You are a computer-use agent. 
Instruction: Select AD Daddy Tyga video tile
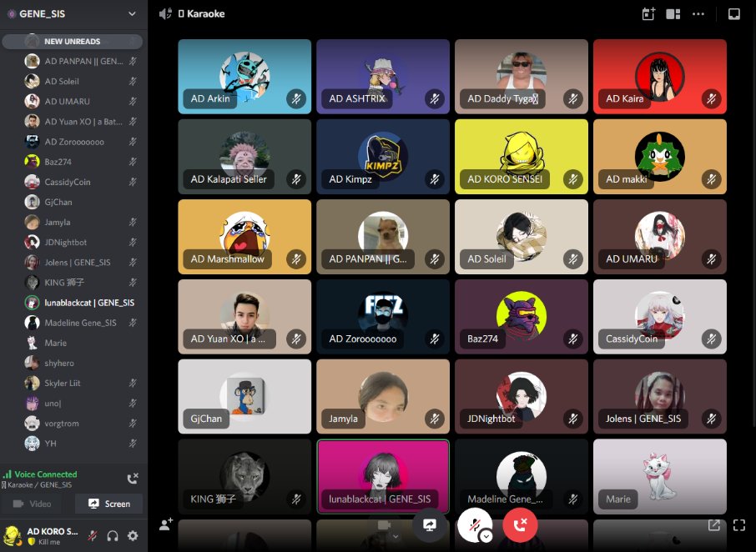coord(522,77)
